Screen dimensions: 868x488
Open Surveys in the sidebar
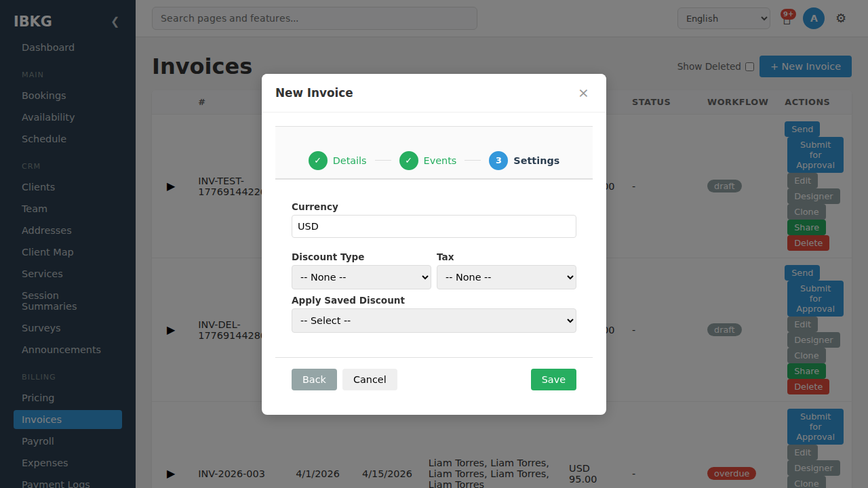[68, 328]
